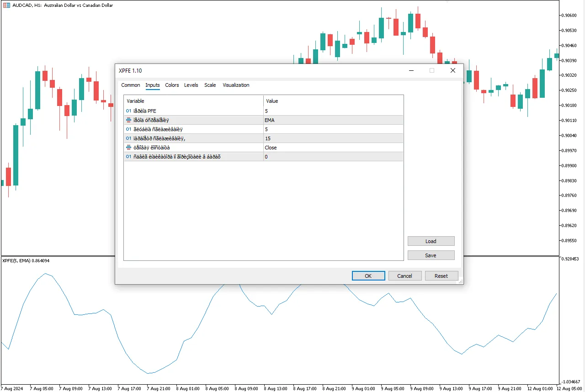The width and height of the screenshot is (585, 392).
Task: Select the PFE period value field
Action: tap(333, 111)
